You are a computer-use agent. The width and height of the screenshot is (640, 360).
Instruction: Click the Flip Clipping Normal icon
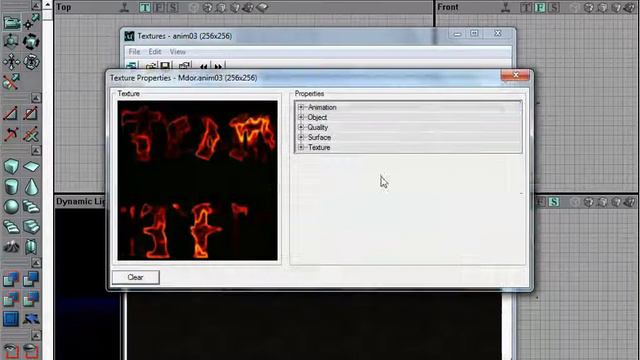11,133
